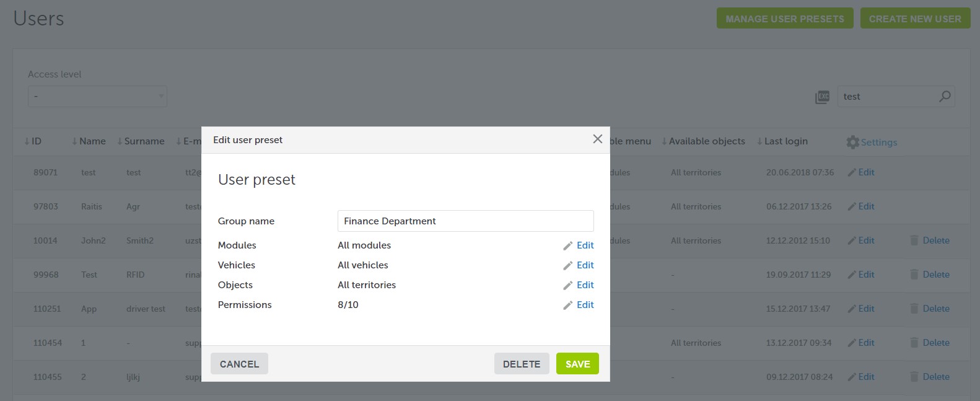The width and height of the screenshot is (980, 401).
Task: Cancel the preset editing
Action: coord(239,364)
